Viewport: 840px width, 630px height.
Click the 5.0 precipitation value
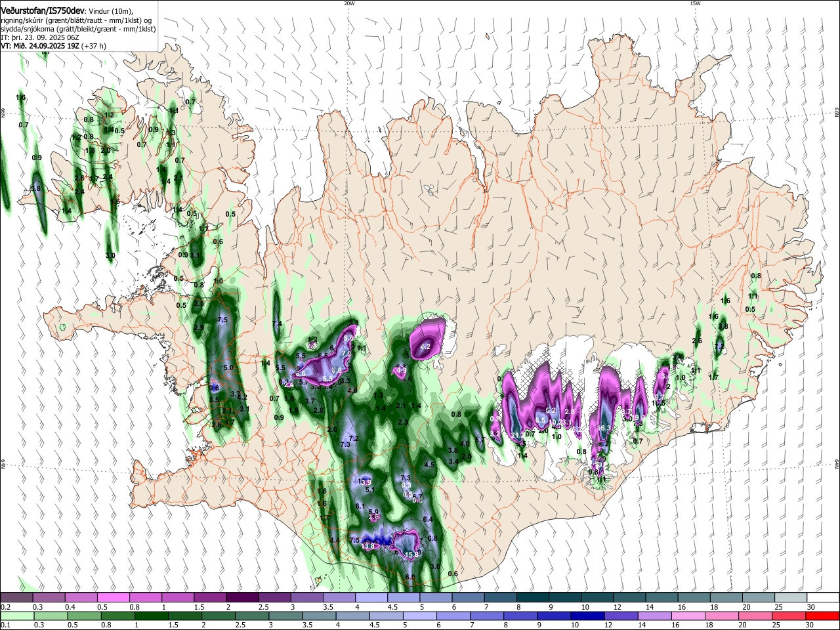click(228, 368)
